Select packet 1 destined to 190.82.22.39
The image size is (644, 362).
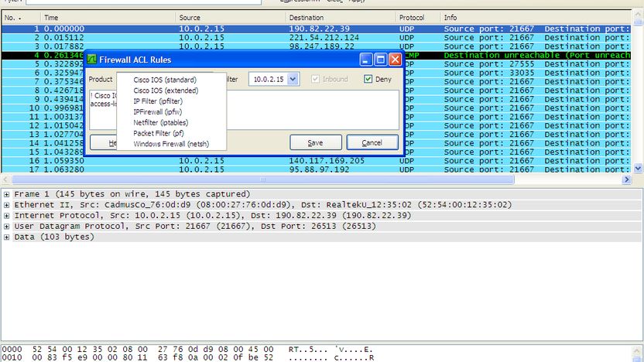317,29
